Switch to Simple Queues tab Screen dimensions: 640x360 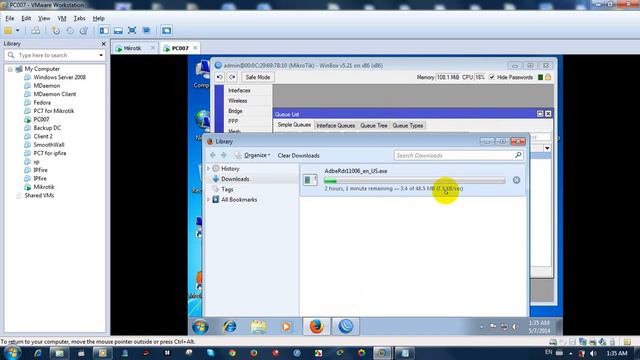[x=294, y=125]
